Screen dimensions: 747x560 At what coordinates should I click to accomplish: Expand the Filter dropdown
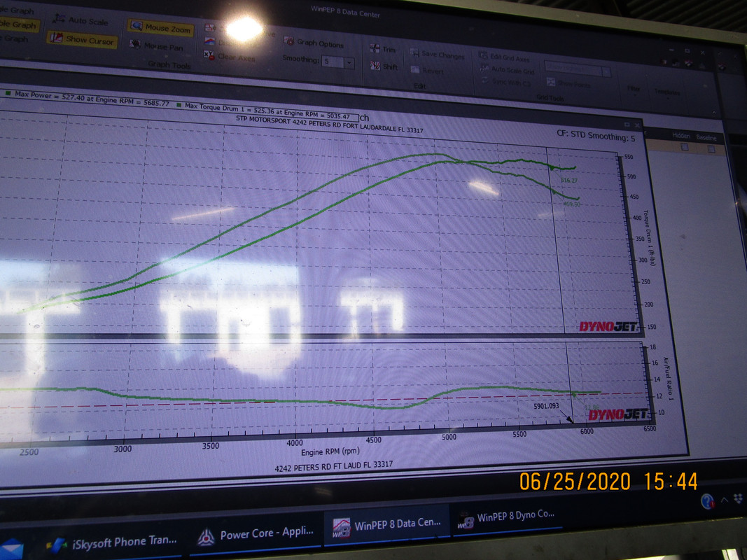(634, 89)
